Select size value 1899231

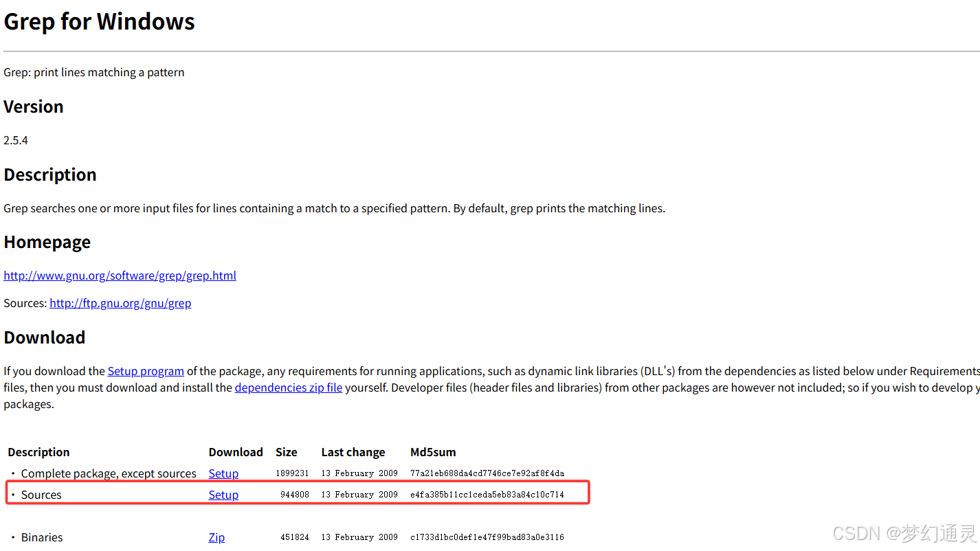click(x=292, y=473)
